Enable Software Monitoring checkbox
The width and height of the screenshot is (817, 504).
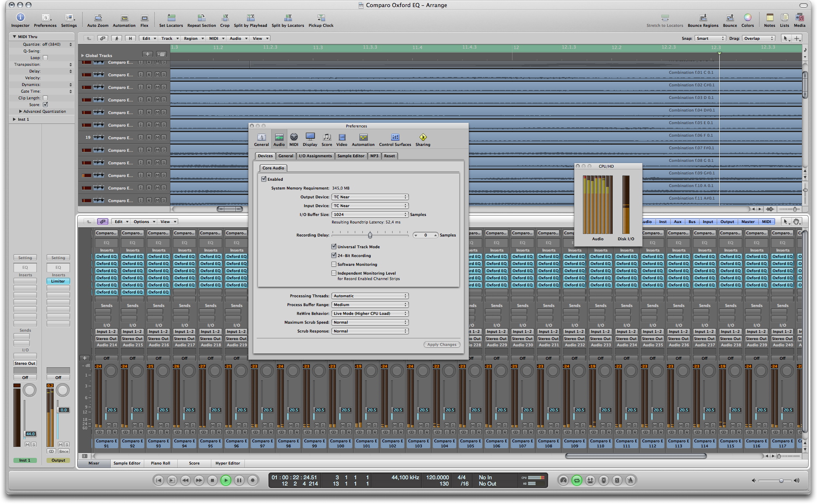(334, 264)
